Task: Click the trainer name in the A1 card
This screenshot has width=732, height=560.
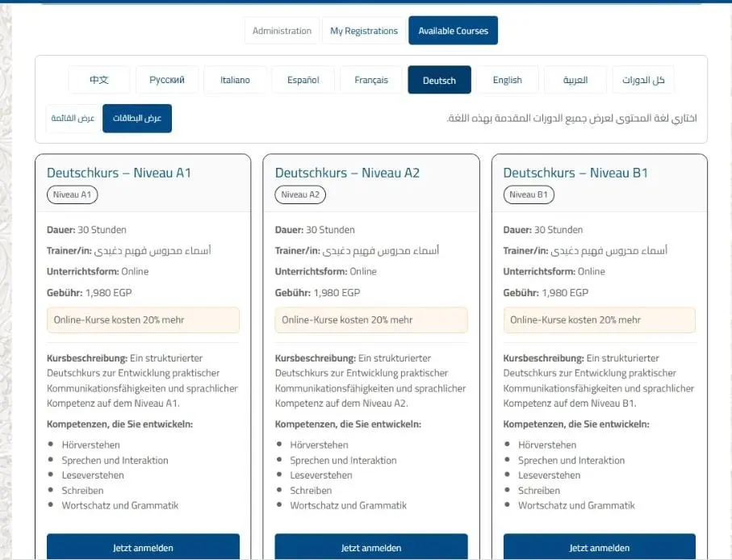Action: [x=153, y=251]
